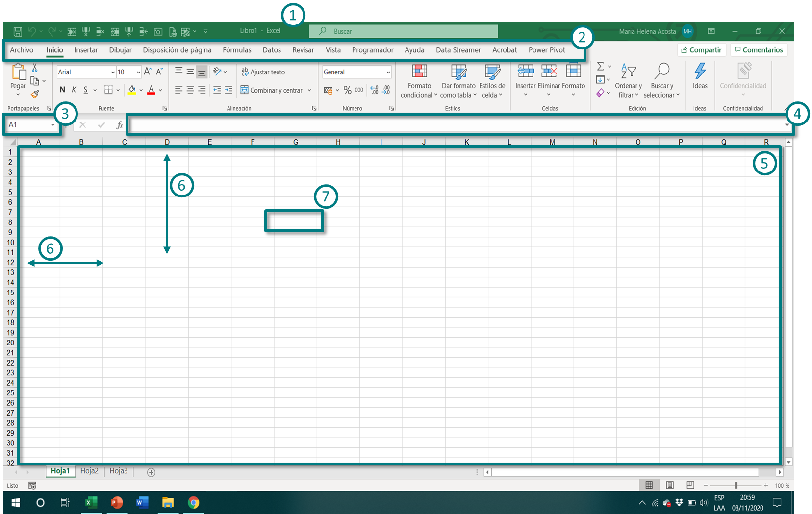Open the font size dropdown

tap(138, 72)
